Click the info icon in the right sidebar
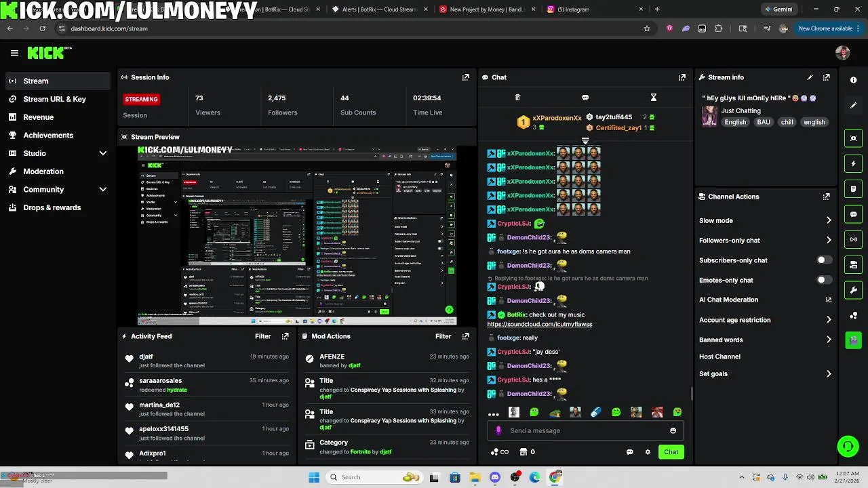This screenshot has width=868, height=488. (853, 80)
